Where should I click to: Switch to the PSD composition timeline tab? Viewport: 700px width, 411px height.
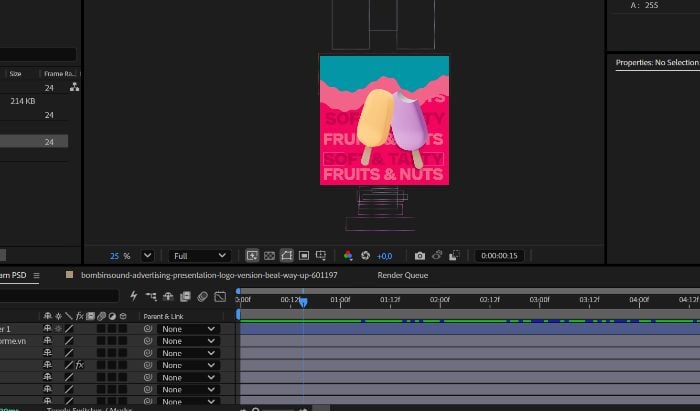click(x=13, y=275)
